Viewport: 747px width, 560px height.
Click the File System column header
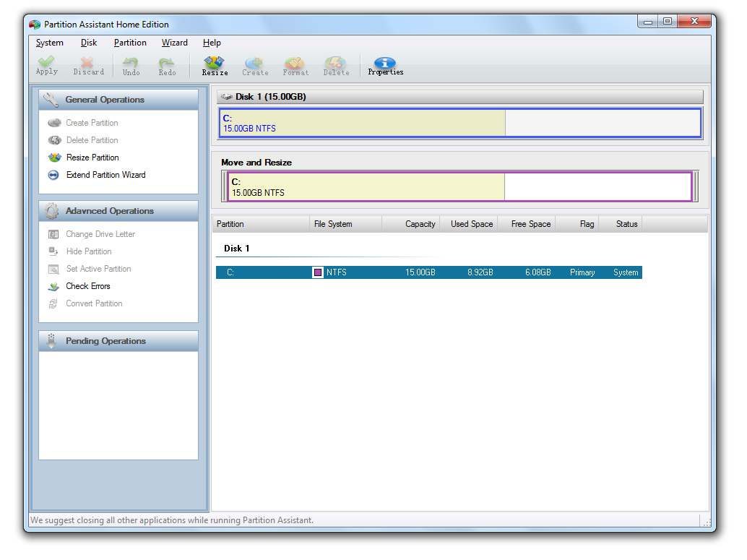pos(345,224)
